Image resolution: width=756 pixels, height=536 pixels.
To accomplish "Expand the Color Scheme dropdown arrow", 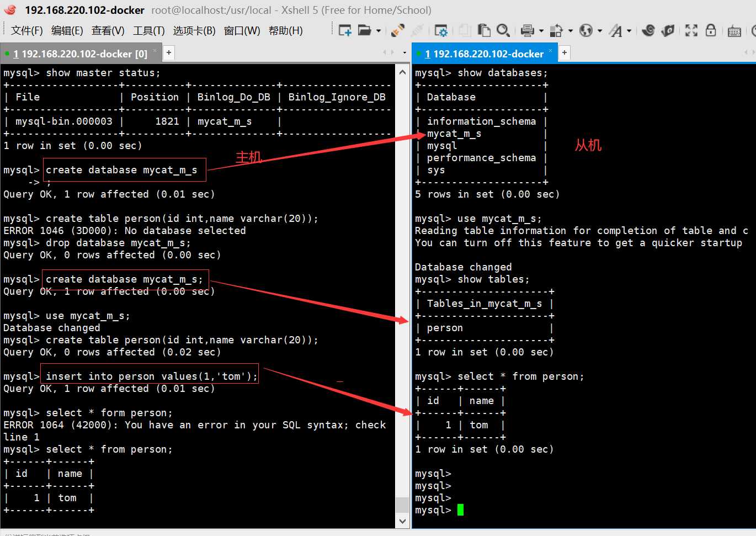I will tap(571, 31).
